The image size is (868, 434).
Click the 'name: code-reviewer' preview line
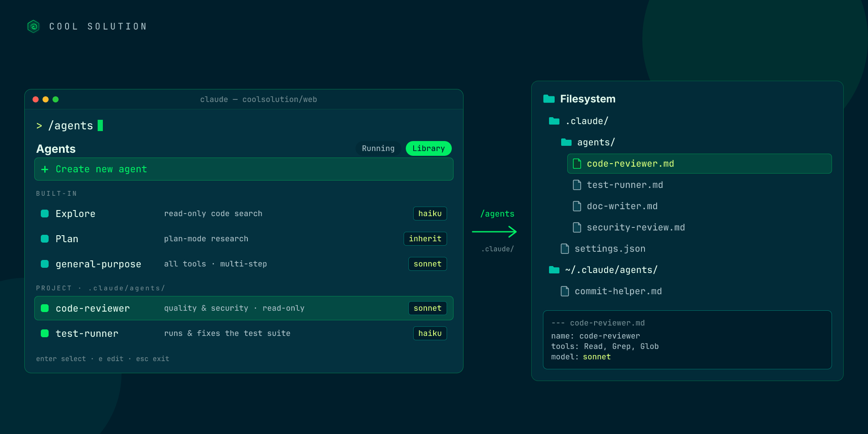point(595,336)
